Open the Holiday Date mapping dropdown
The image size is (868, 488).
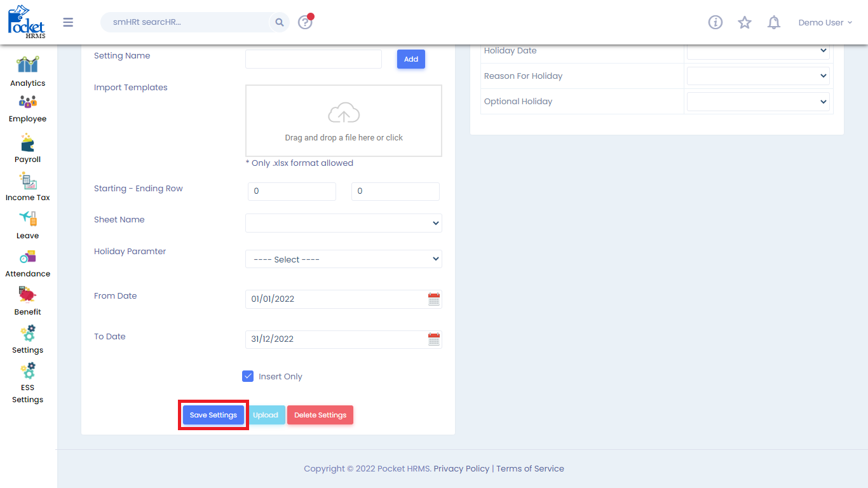758,50
